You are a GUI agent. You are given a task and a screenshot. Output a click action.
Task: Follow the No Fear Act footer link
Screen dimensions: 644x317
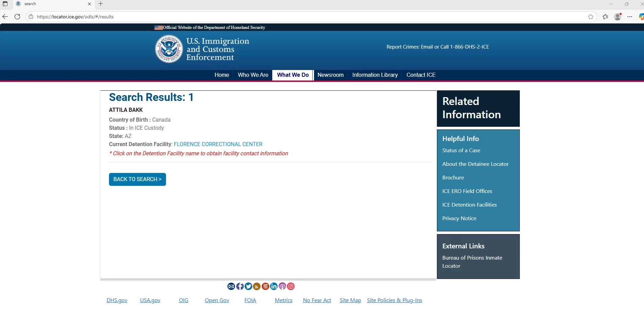click(x=317, y=300)
